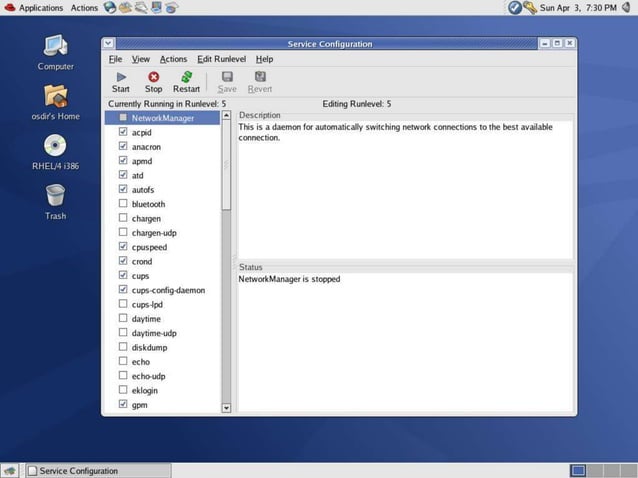Launch web browser from panel globe icon
638x478 pixels.
tap(109, 7)
